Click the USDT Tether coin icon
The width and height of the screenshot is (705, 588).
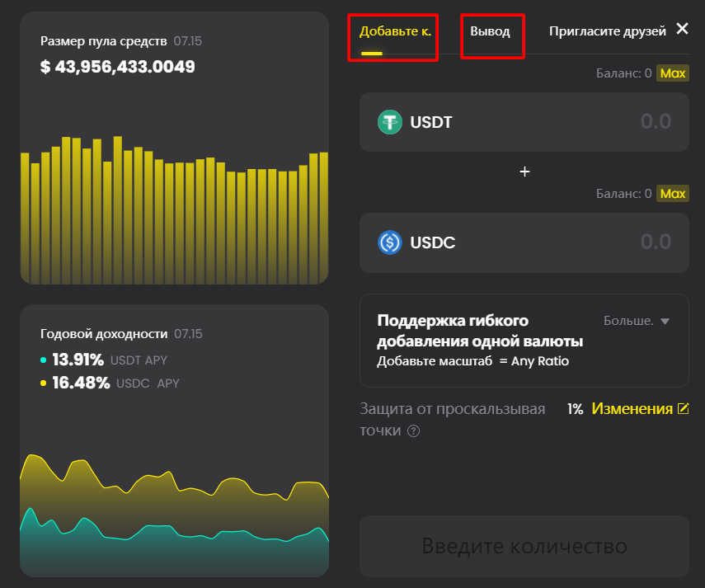(x=390, y=122)
